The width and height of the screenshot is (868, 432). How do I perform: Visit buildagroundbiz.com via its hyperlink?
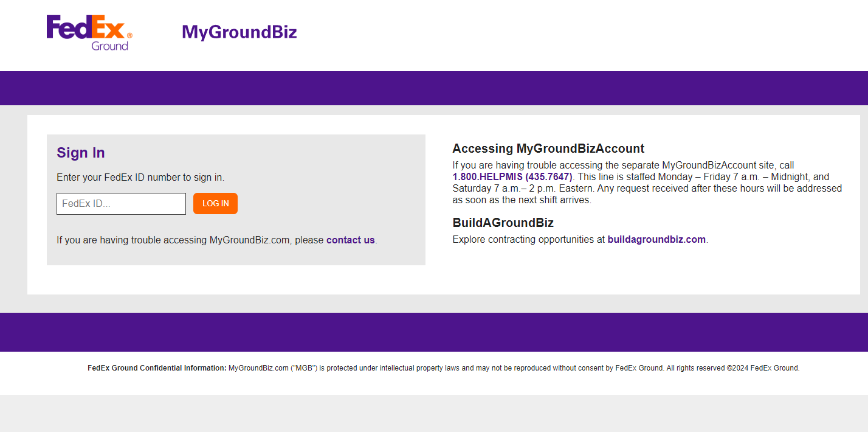[656, 239]
